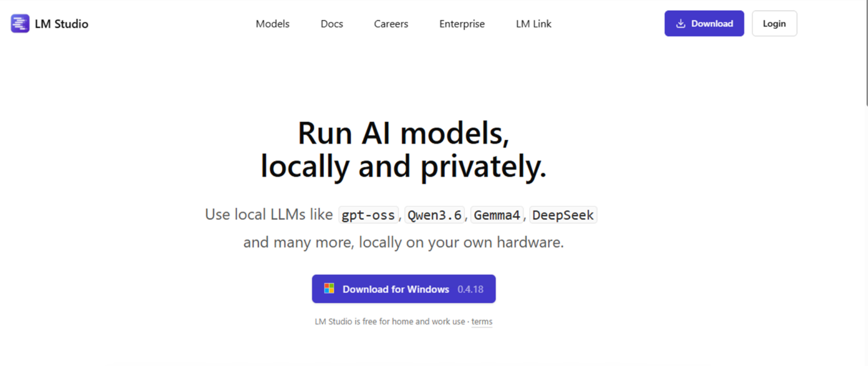Click the 0.4.18 version number
Image resolution: width=868 pixels, height=366 pixels.
click(471, 289)
